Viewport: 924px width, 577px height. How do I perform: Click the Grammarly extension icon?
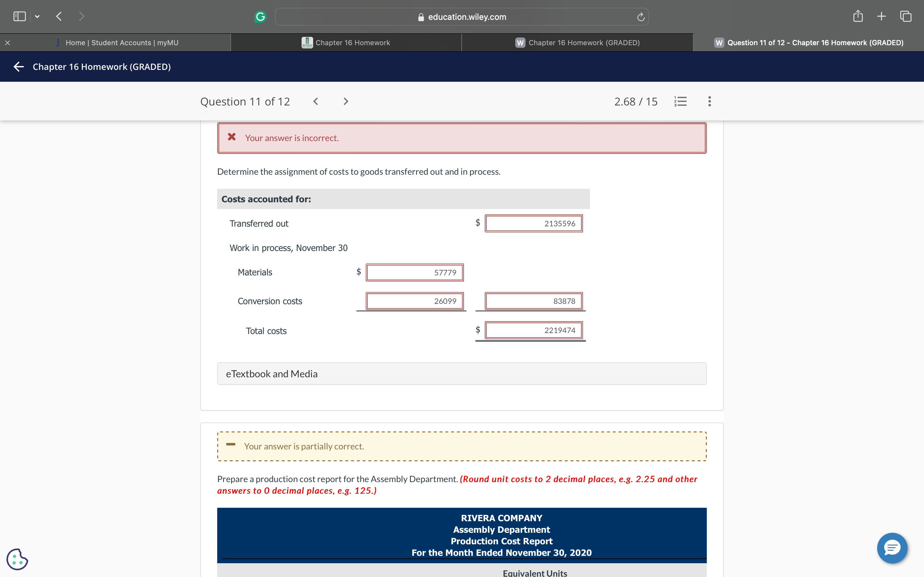point(260,17)
